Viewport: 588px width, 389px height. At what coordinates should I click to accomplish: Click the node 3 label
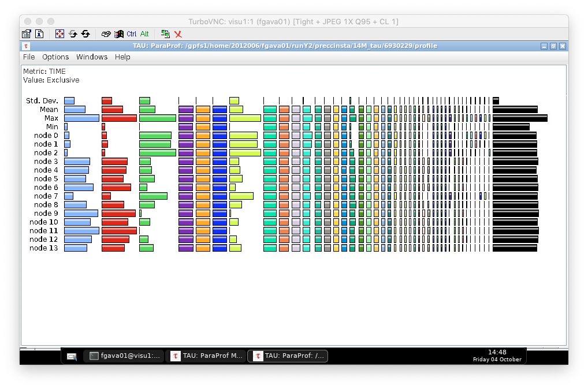pyautogui.click(x=46, y=161)
